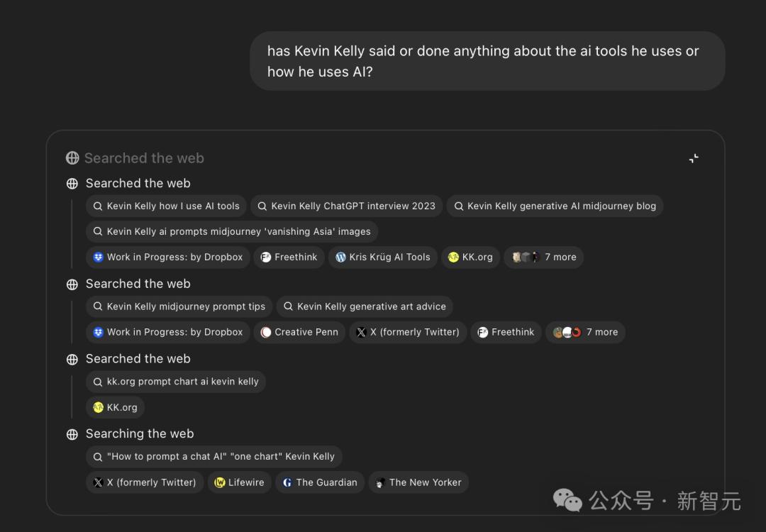Click the 'Searching the web' step label
Image resolution: width=766 pixels, height=532 pixels.
[x=140, y=434]
